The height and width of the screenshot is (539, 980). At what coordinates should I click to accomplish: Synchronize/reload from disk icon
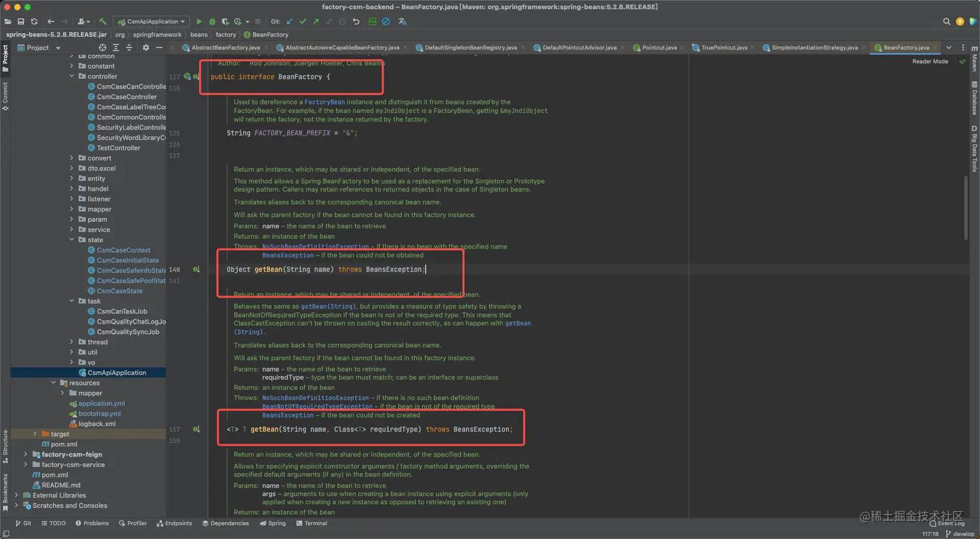[x=34, y=21]
